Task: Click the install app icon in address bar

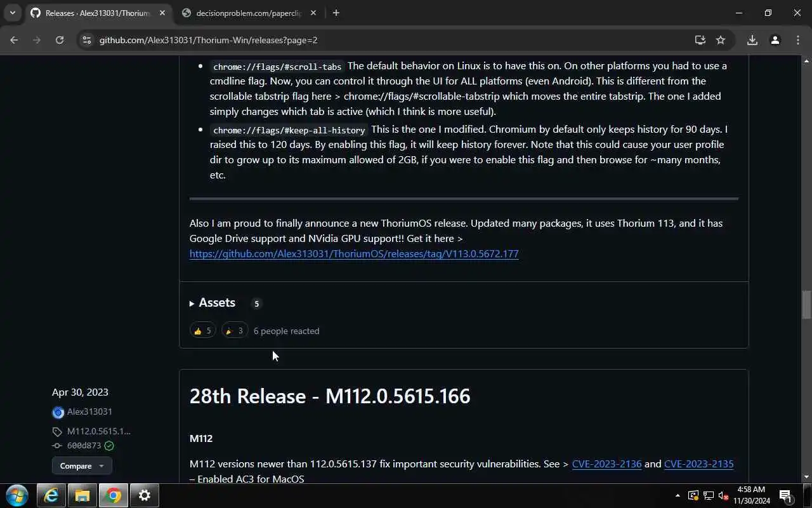Action: [x=700, y=40]
